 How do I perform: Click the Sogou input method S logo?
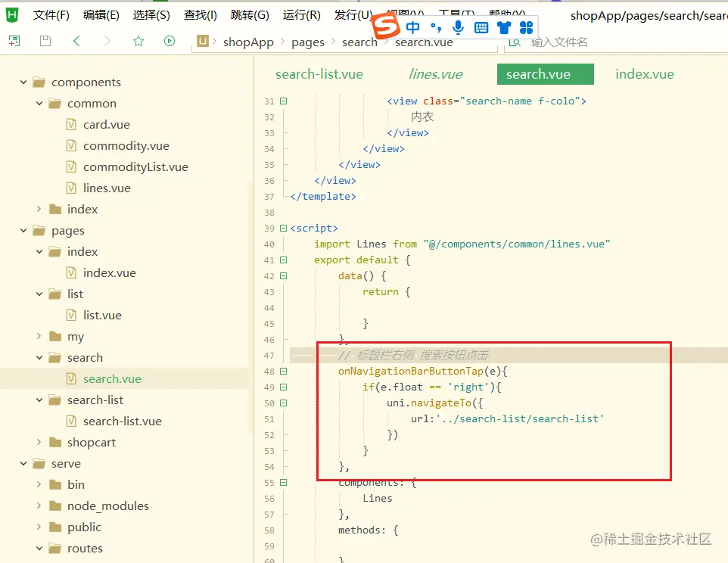[386, 26]
